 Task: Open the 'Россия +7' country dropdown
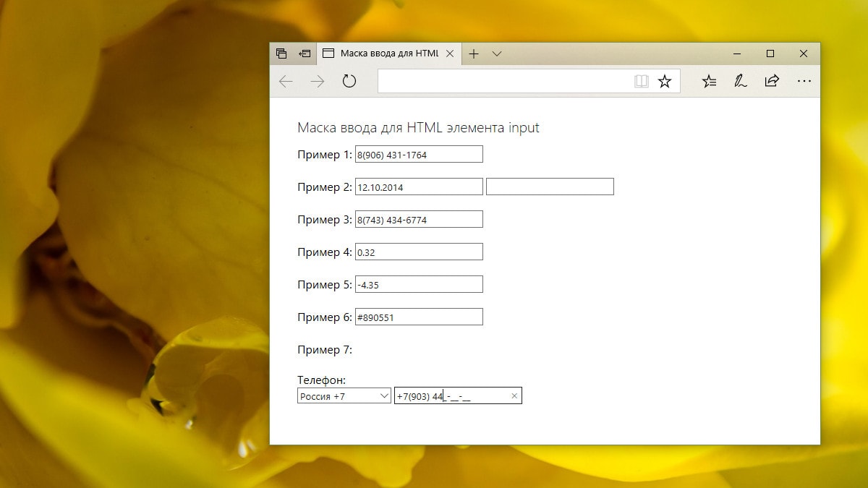pyautogui.click(x=344, y=395)
